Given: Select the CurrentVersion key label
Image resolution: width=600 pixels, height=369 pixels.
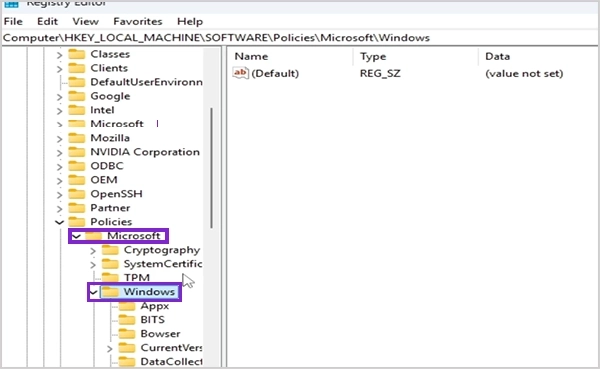Looking at the screenshot, I should point(171,348).
